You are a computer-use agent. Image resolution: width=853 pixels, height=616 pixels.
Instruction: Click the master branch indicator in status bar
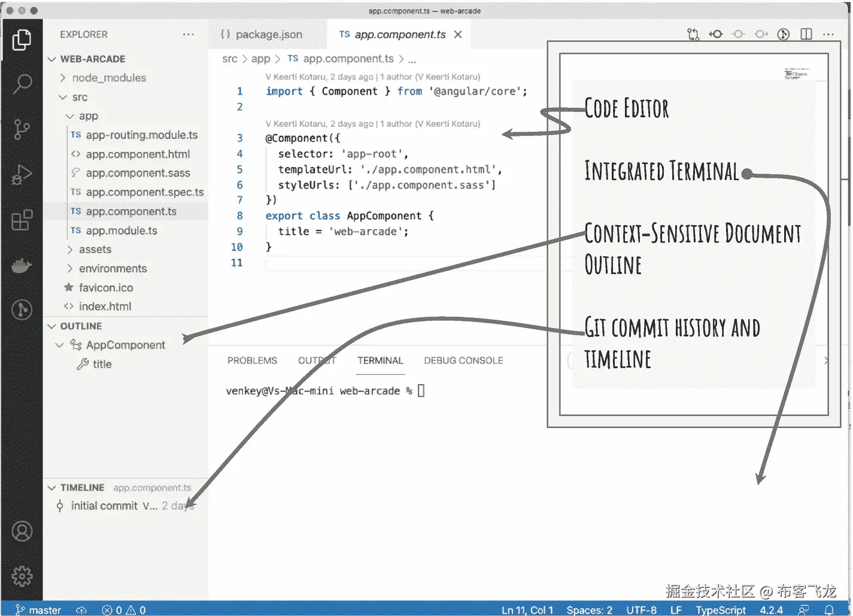pos(38,610)
